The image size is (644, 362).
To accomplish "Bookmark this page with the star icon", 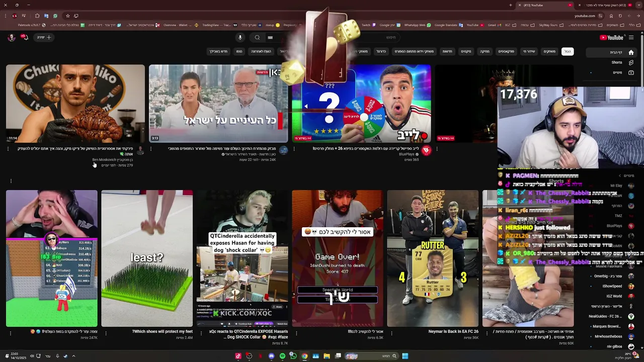I will (68, 16).
